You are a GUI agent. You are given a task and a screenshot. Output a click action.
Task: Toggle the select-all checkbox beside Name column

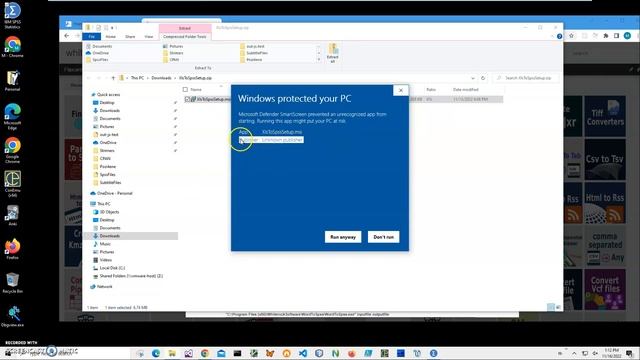coord(185,89)
